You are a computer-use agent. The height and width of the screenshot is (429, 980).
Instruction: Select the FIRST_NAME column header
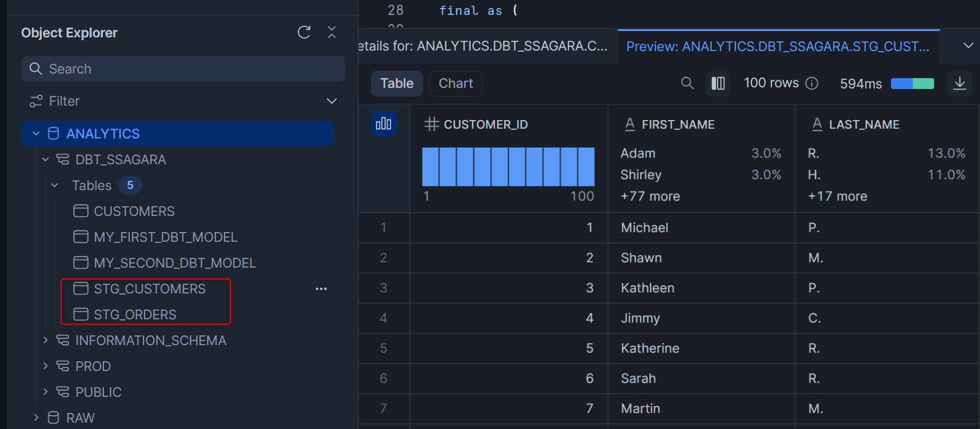[x=678, y=125]
